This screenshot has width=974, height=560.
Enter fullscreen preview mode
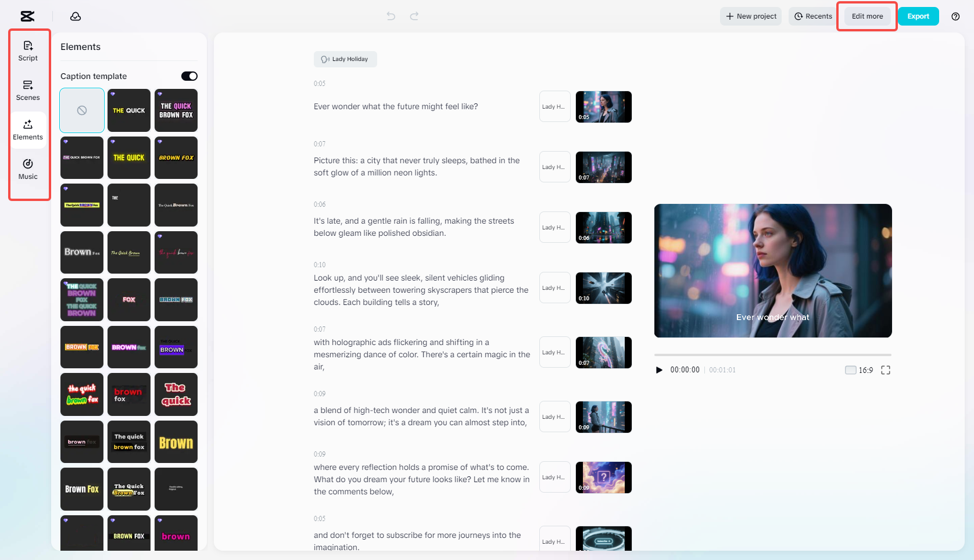[885, 369]
